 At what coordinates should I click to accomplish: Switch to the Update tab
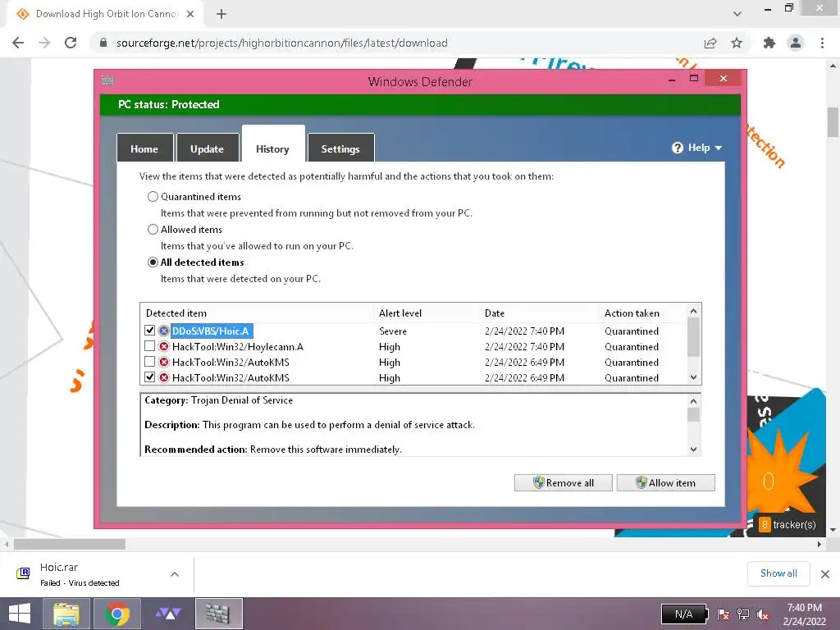(207, 148)
